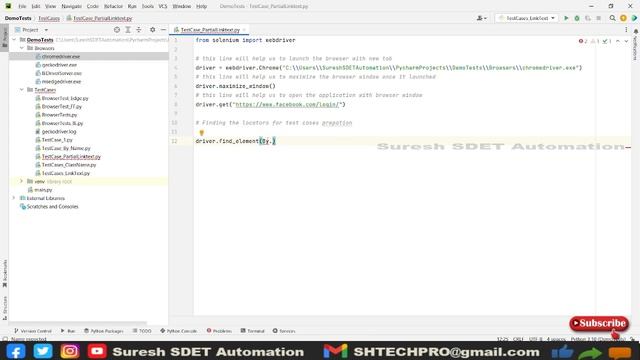Open the Problems tool window
The image size is (640, 360).
tap(219, 331)
